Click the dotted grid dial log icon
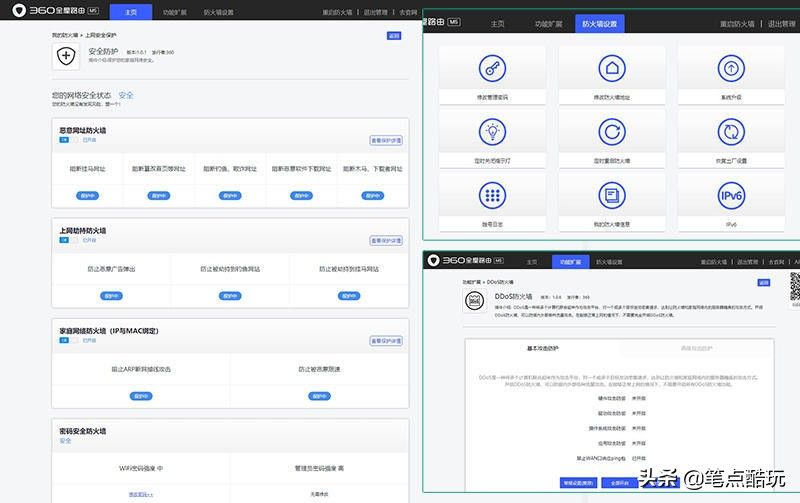Image resolution: width=800 pixels, height=503 pixels. coord(492,194)
